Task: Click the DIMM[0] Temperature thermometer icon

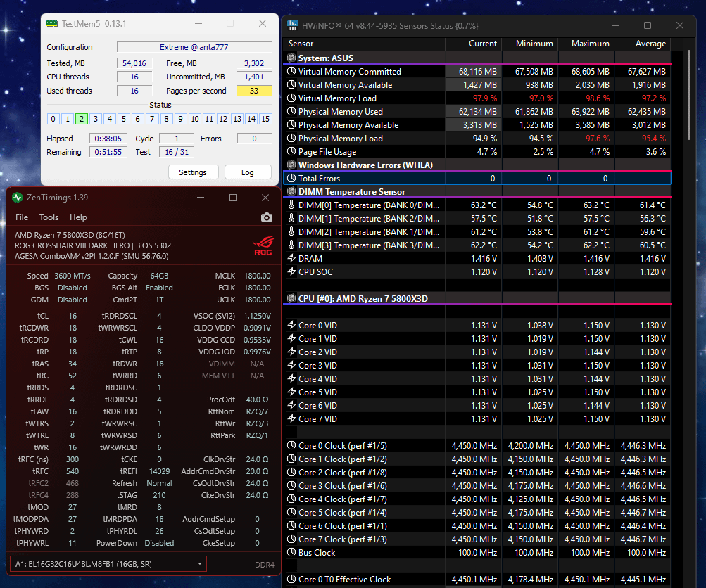Action: (291, 205)
